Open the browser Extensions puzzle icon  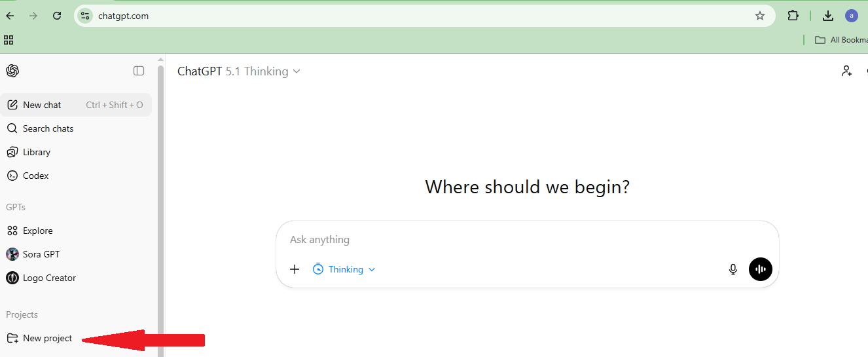click(x=793, y=16)
